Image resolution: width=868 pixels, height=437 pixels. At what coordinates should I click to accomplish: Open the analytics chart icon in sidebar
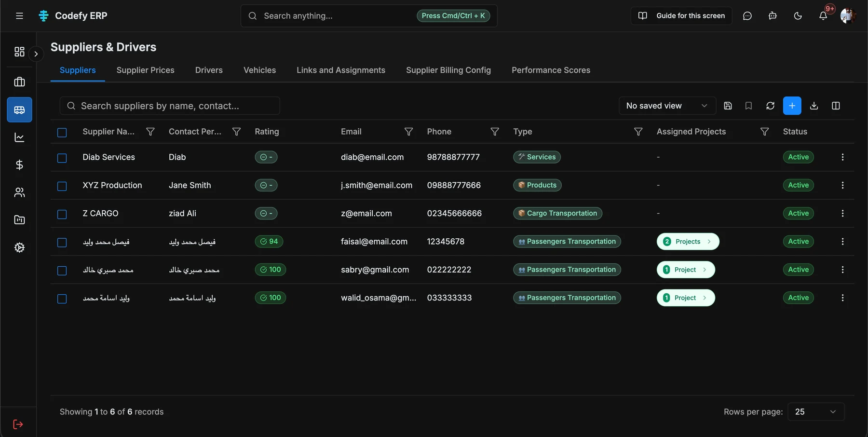[x=19, y=137]
